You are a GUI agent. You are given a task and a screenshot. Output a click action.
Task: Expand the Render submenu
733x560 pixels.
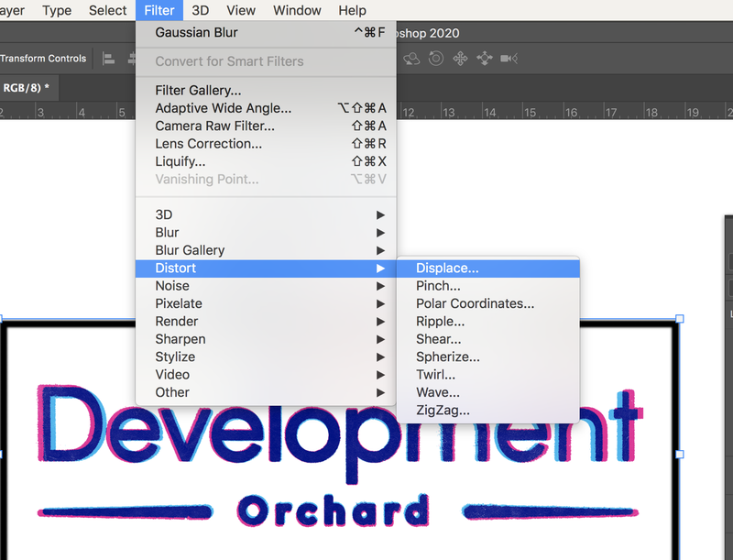click(266, 321)
